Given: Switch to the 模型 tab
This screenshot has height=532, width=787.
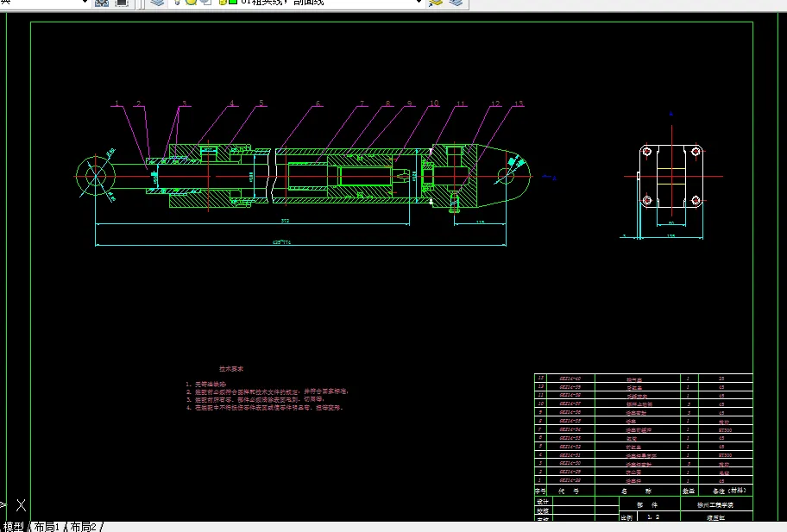Looking at the screenshot, I should click(x=14, y=526).
